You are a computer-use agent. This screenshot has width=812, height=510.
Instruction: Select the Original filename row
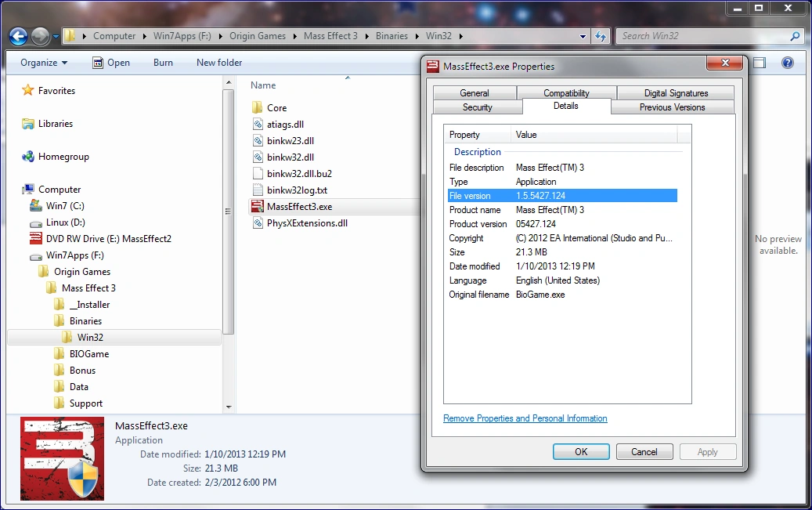pyautogui.click(x=562, y=295)
